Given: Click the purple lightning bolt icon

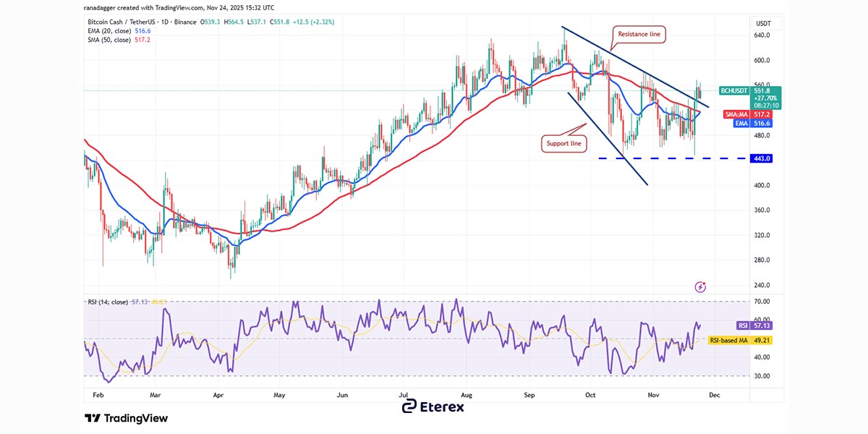Looking at the screenshot, I should pos(700,287).
